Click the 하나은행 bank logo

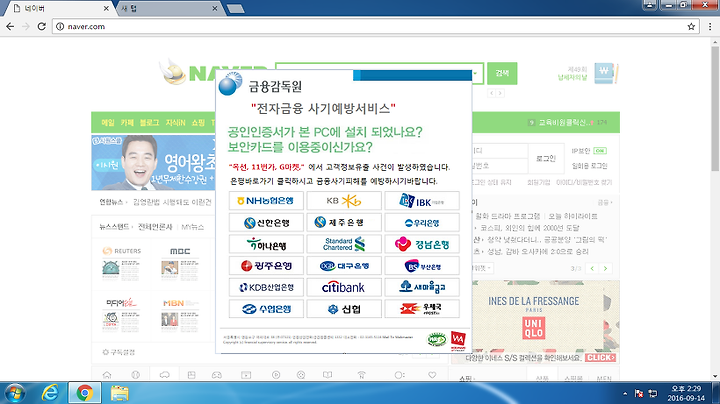click(266, 244)
